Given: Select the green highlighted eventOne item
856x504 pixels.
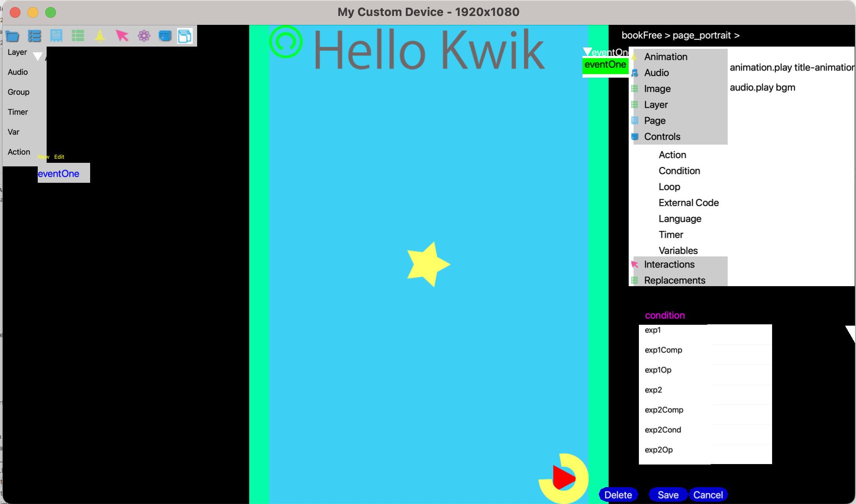Looking at the screenshot, I should 605,65.
